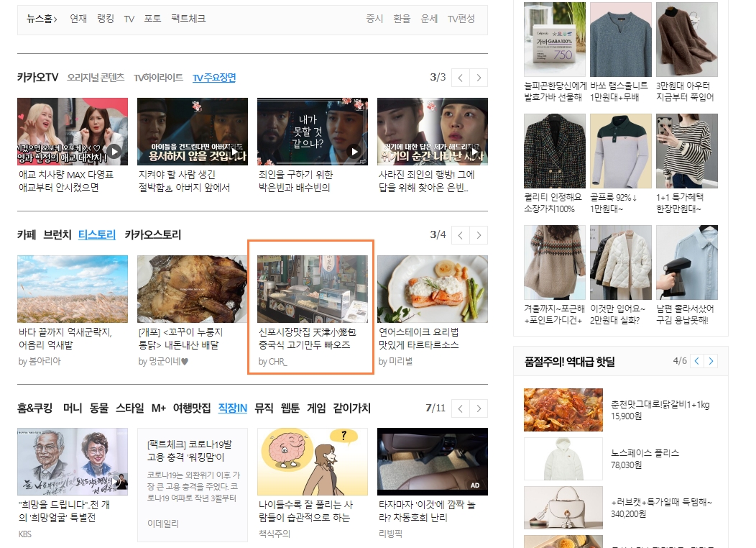Select 직장IN category tab
Screen dimensions: 756x548
click(x=232, y=408)
